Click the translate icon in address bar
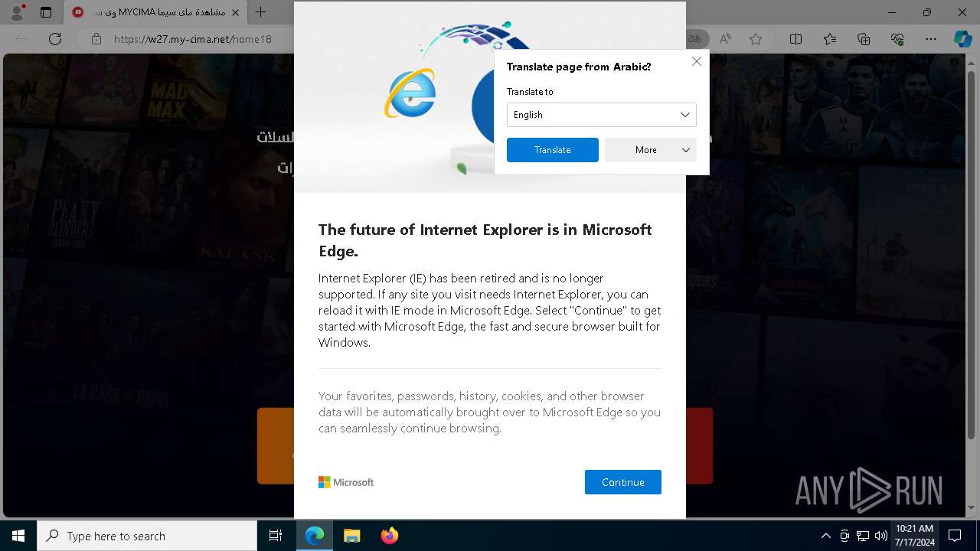Viewport: 980px width, 551px height. pyautogui.click(x=694, y=39)
